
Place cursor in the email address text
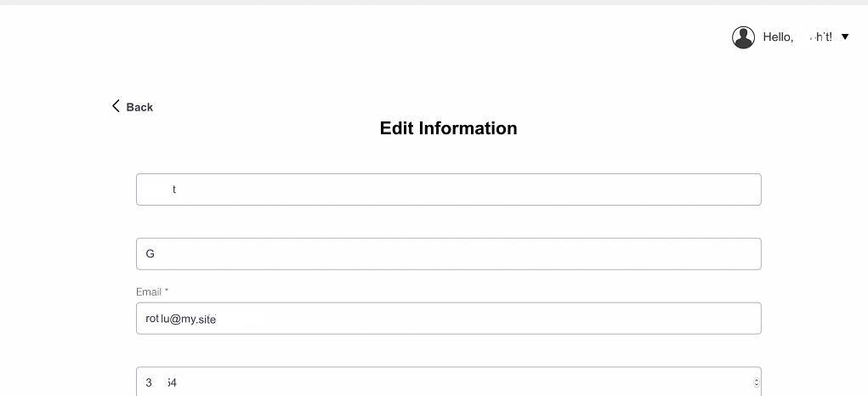(x=181, y=320)
